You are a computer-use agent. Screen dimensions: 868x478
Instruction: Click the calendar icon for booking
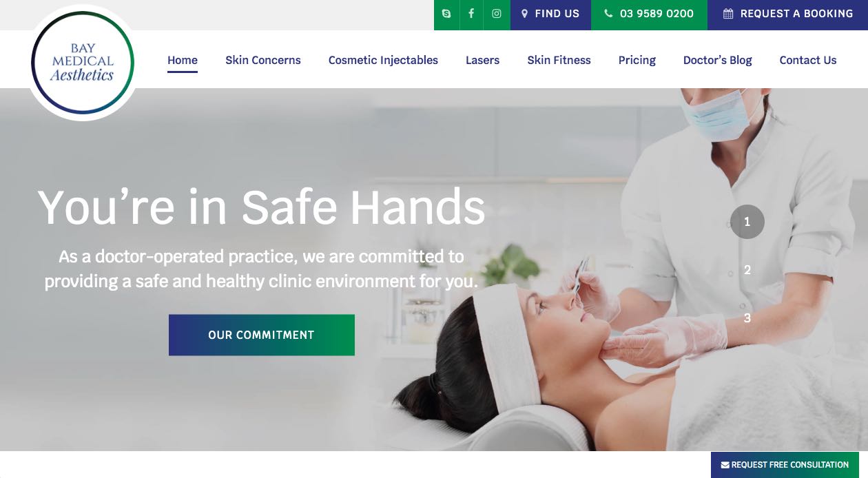click(x=728, y=14)
